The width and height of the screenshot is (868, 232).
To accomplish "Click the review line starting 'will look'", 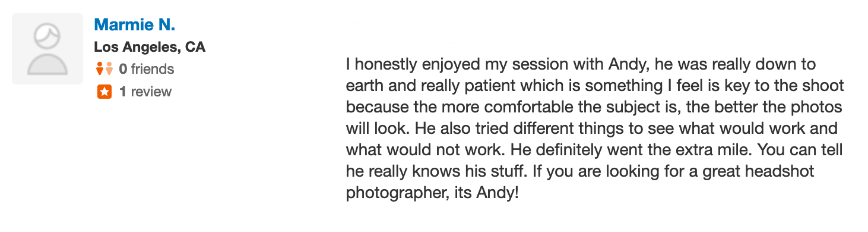I will click(x=591, y=128).
